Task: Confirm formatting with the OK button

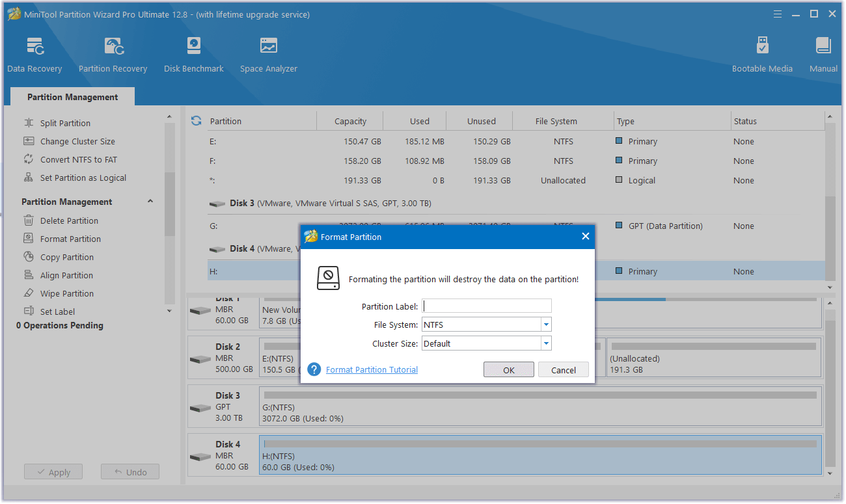Action: pos(509,369)
